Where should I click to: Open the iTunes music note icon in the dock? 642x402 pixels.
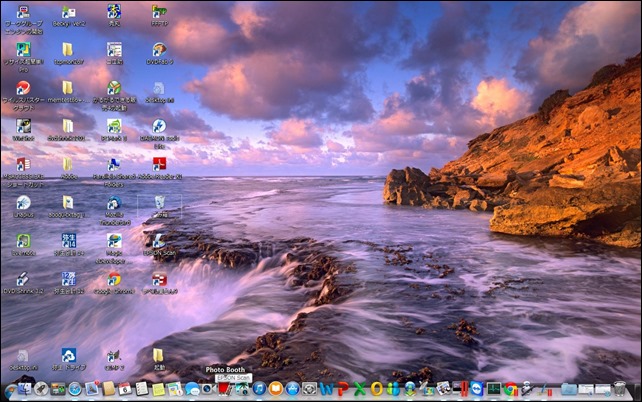tap(259, 388)
